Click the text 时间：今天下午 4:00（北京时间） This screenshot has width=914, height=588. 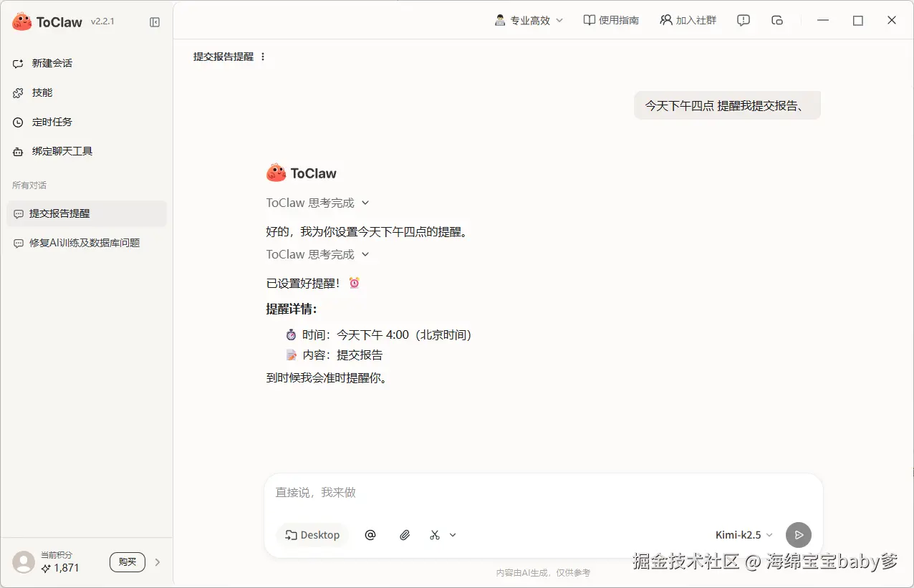(387, 334)
